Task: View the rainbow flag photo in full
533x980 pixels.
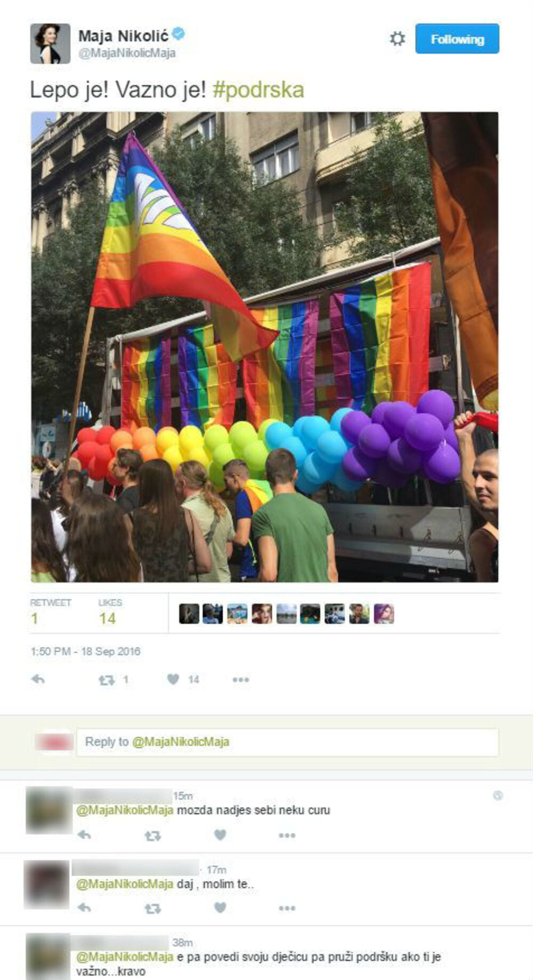Action: click(264, 347)
